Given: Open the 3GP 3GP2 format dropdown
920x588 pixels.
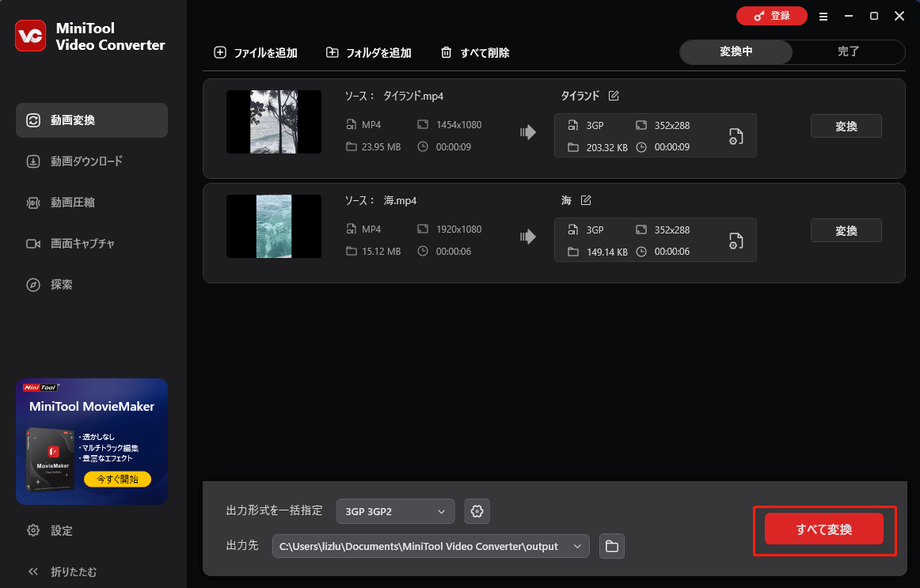Looking at the screenshot, I should pyautogui.click(x=395, y=511).
